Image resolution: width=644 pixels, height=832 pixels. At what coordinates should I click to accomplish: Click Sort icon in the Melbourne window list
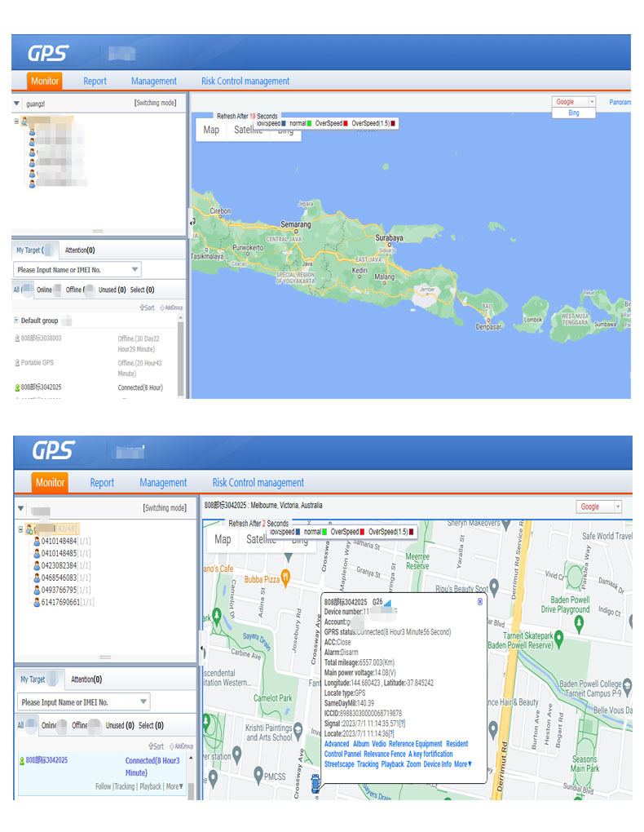click(x=151, y=746)
